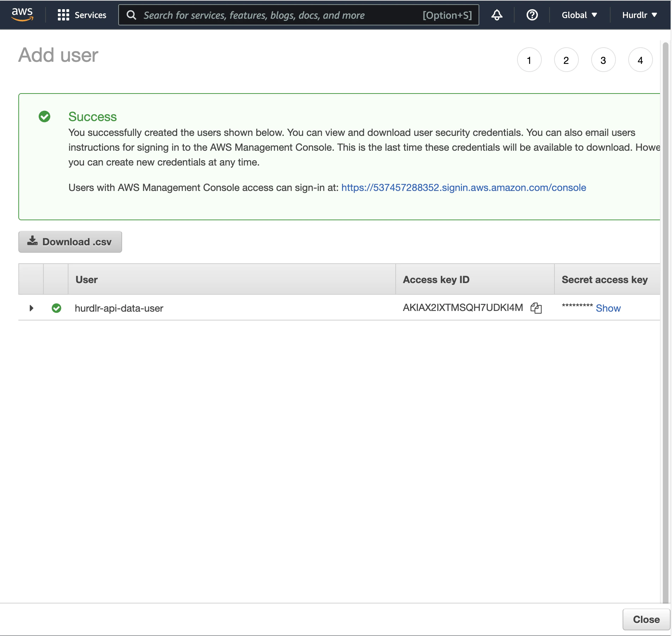Go to step 1 of Add user
Viewport: 672px width, 636px height.
coord(529,60)
